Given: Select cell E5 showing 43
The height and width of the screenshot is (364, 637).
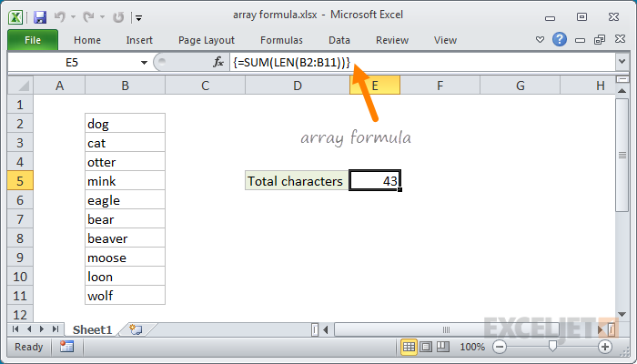Looking at the screenshot, I should tap(375, 181).
